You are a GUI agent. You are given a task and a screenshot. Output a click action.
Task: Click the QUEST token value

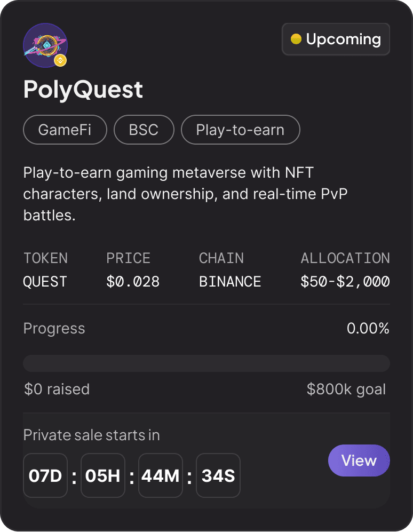point(45,282)
